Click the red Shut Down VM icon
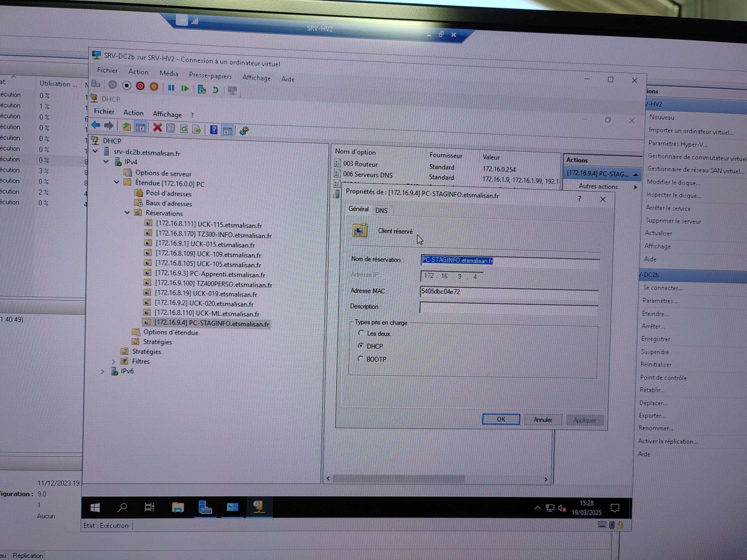Screen dimensions: 747x560 pyautogui.click(x=140, y=86)
